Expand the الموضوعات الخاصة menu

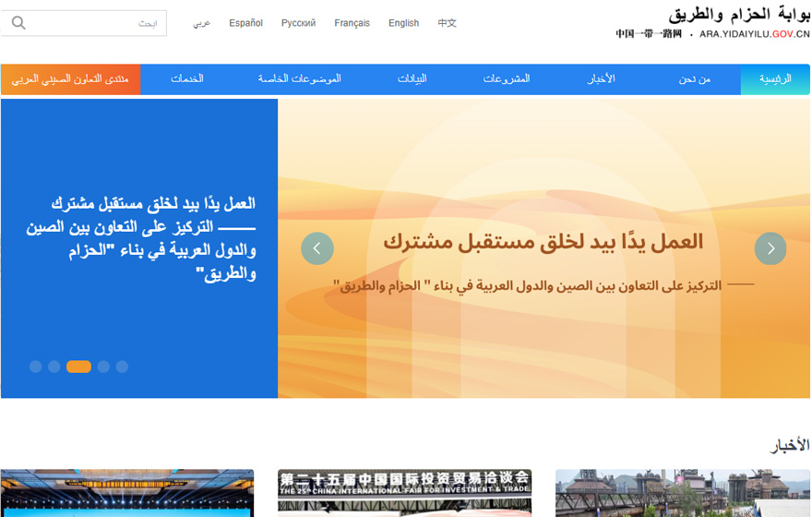click(x=300, y=79)
